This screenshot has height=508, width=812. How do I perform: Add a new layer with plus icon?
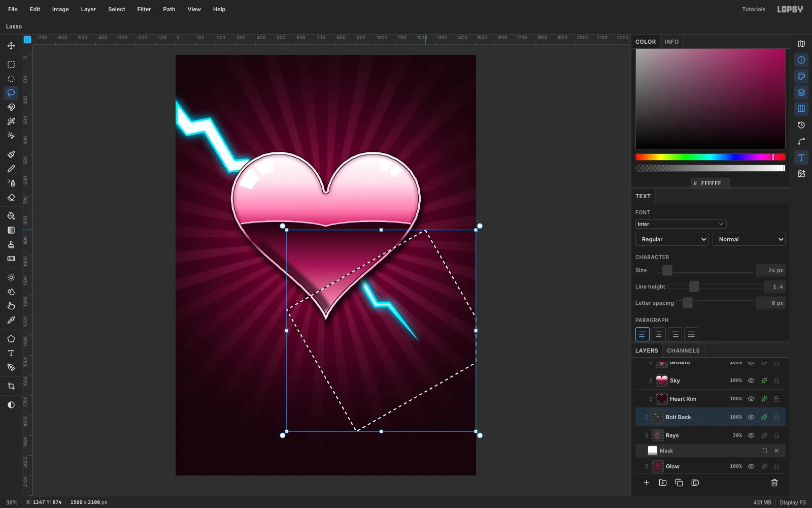pyautogui.click(x=647, y=483)
